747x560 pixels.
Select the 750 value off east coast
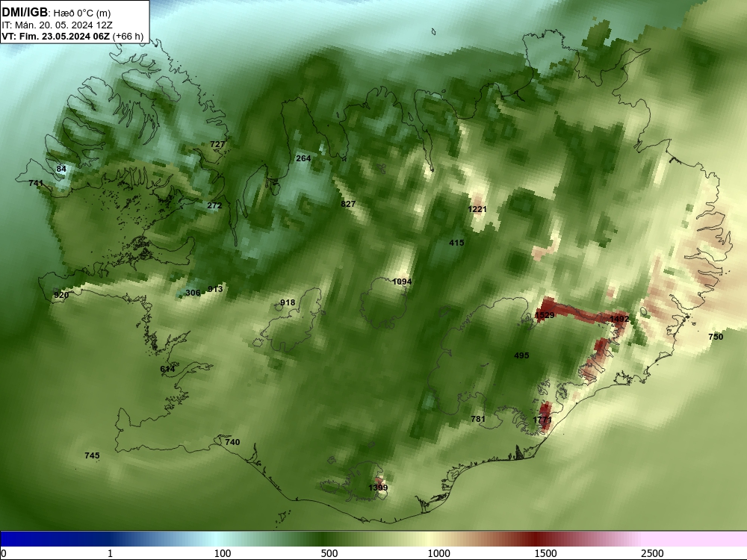click(x=716, y=337)
